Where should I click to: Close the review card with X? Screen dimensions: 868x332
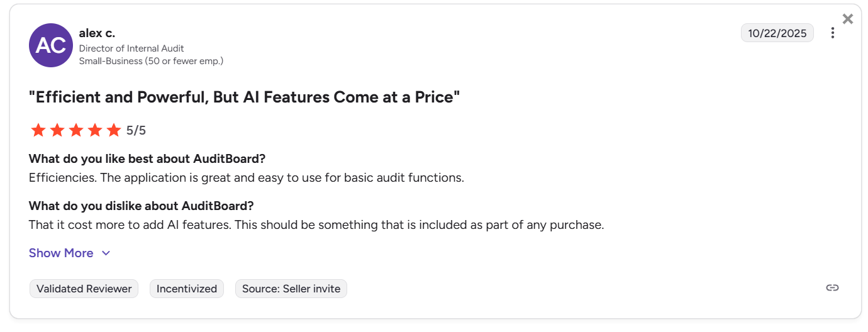tap(848, 19)
